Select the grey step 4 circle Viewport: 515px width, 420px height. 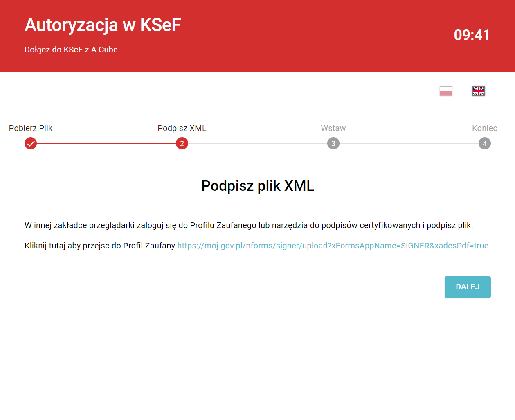pos(485,144)
